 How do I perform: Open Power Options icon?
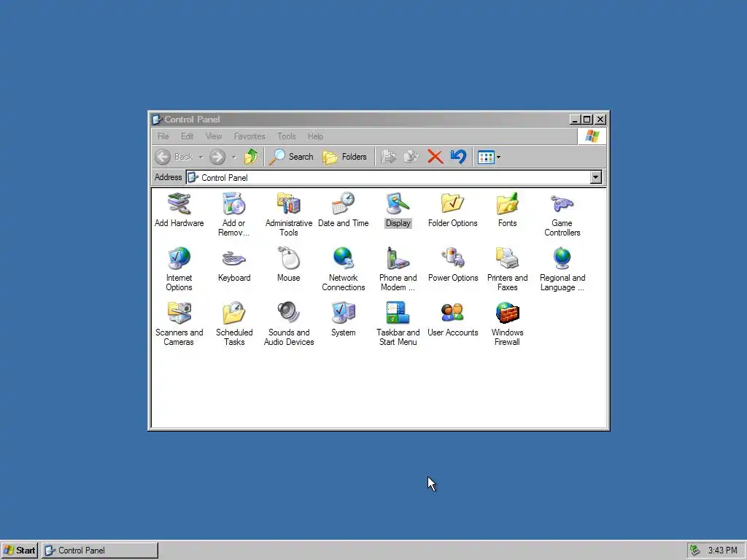[x=452, y=259]
